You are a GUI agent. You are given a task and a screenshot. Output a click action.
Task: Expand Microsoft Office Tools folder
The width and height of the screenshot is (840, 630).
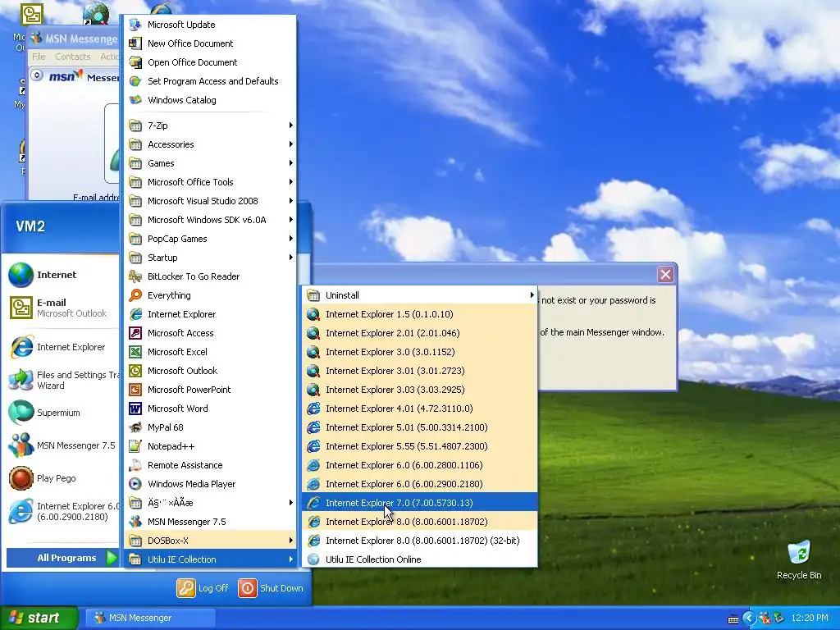[211, 182]
